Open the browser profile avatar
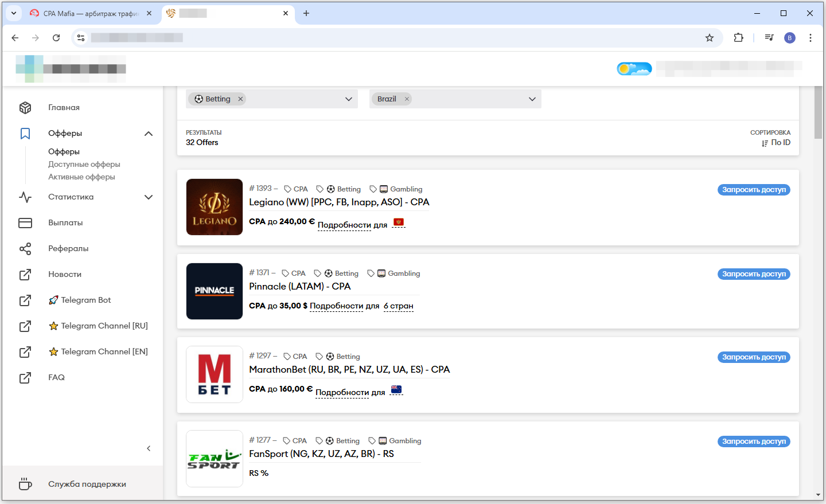 click(790, 38)
